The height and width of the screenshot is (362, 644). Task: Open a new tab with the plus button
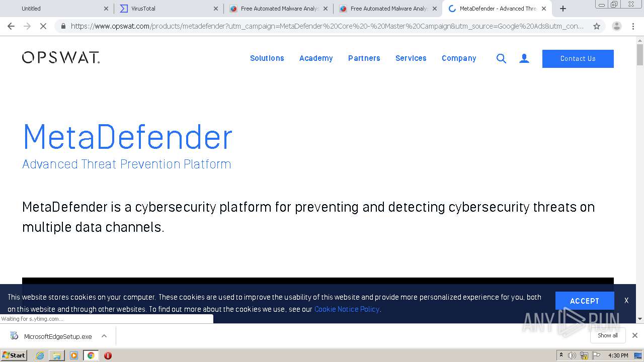pyautogui.click(x=563, y=9)
